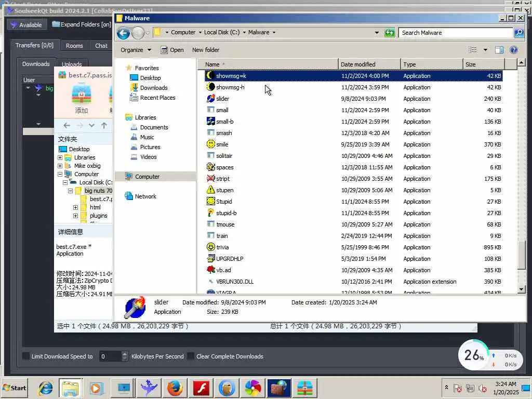Change view using the view icon
This screenshot has height=399, width=532.
tap(472, 50)
